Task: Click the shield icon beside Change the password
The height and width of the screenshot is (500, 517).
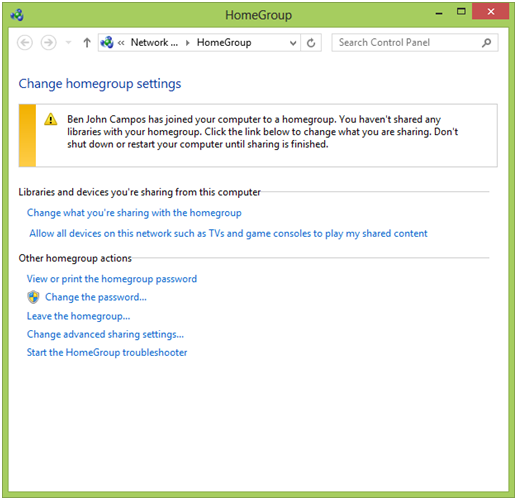Action: 33,297
